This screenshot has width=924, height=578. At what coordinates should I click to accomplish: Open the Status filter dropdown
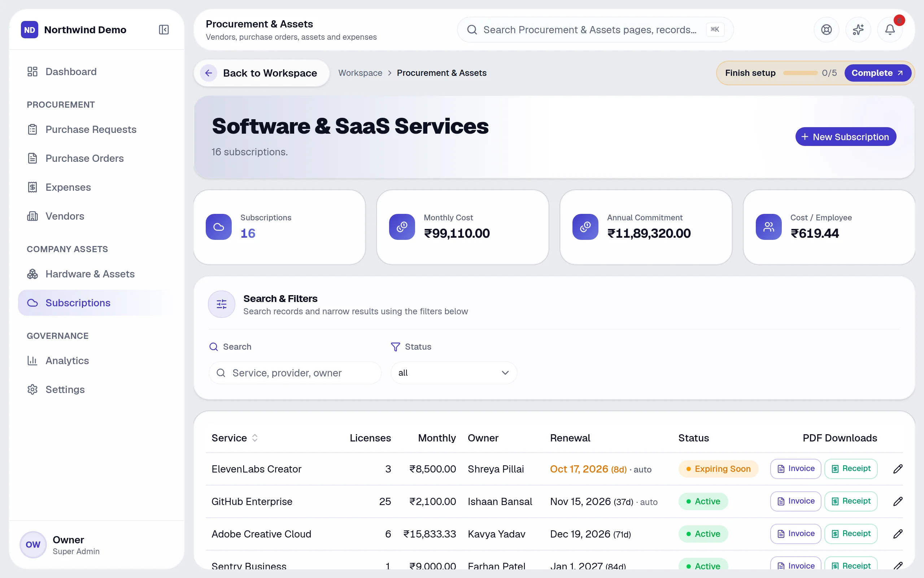[x=454, y=373]
